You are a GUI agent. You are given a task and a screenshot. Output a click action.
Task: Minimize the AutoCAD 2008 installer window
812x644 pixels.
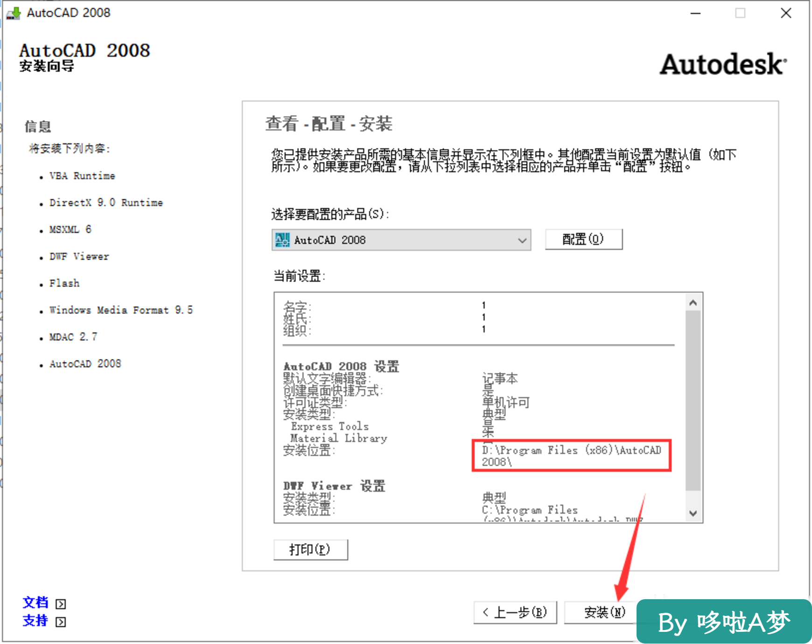pos(696,13)
